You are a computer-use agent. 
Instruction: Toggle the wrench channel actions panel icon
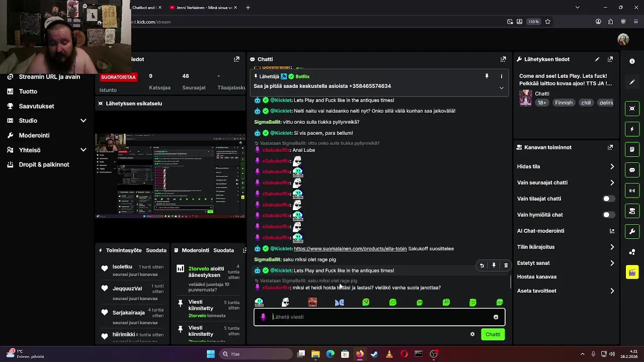(x=632, y=231)
